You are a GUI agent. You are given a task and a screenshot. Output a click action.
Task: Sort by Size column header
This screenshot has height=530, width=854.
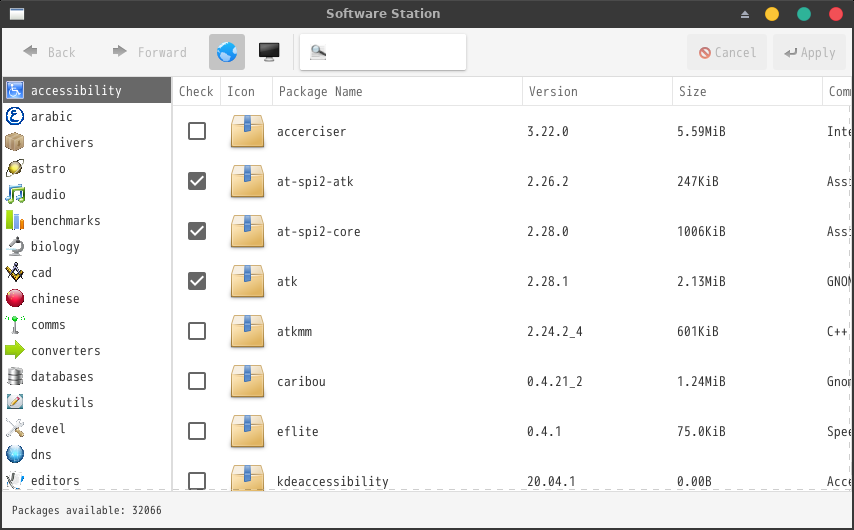pyautogui.click(x=747, y=92)
